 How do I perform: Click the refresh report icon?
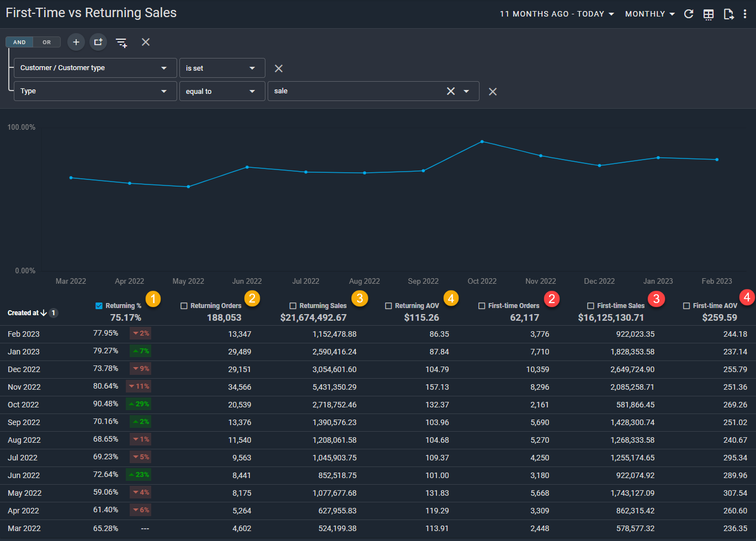click(688, 14)
